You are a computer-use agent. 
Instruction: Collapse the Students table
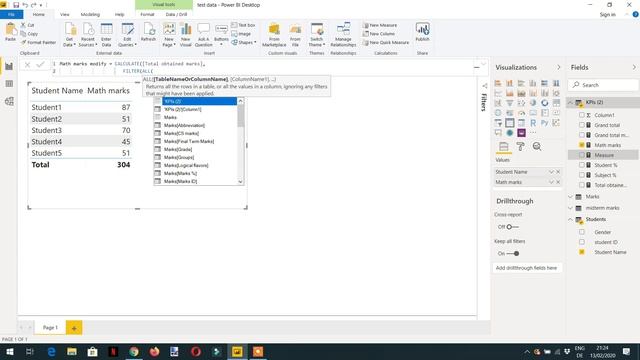tap(571, 220)
